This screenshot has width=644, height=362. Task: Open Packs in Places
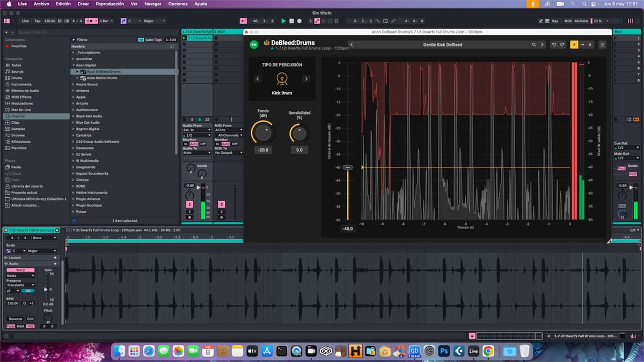click(x=16, y=167)
